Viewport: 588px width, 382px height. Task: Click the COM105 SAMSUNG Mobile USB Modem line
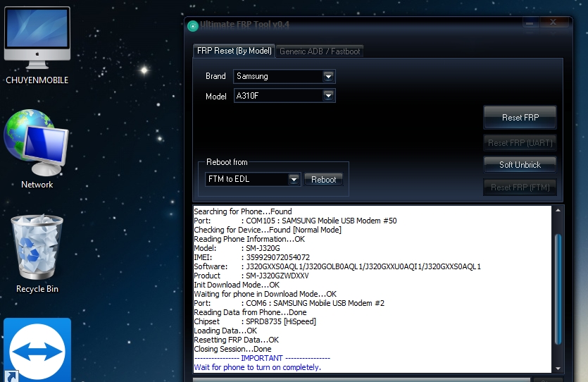(x=295, y=221)
